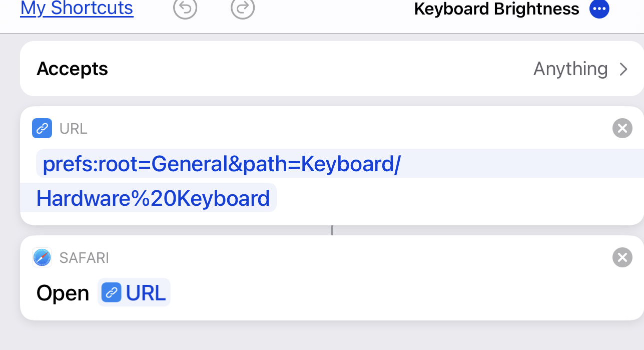Tap the word Open in Safari action
This screenshot has width=644, height=350.
pyautogui.click(x=63, y=293)
